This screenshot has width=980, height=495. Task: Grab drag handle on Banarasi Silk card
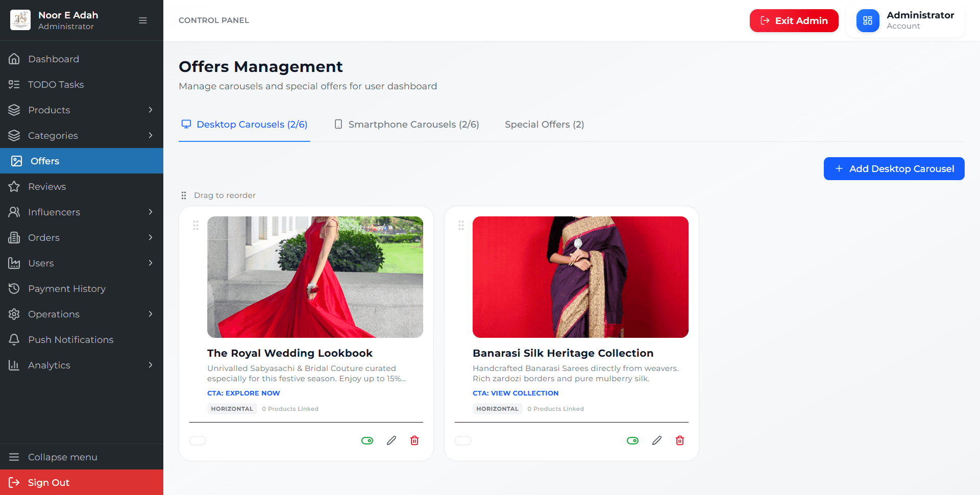click(x=461, y=225)
